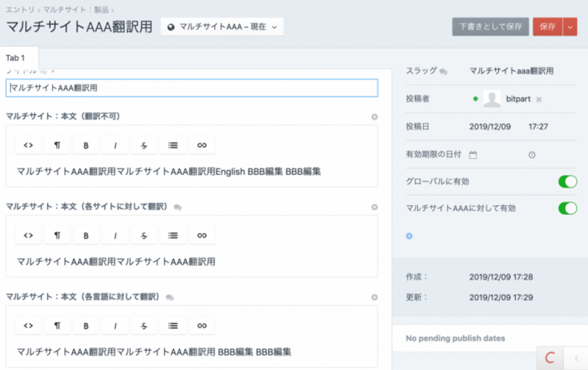Toggle the グローバルに有効 switch
Viewport: 588px width, 370px height.
click(567, 182)
